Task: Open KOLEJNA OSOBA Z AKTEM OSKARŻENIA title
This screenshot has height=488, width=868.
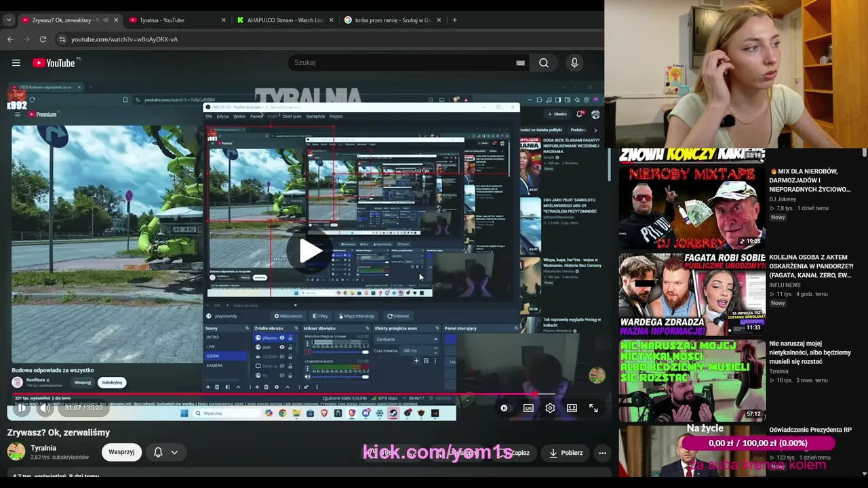Action: click(811, 266)
